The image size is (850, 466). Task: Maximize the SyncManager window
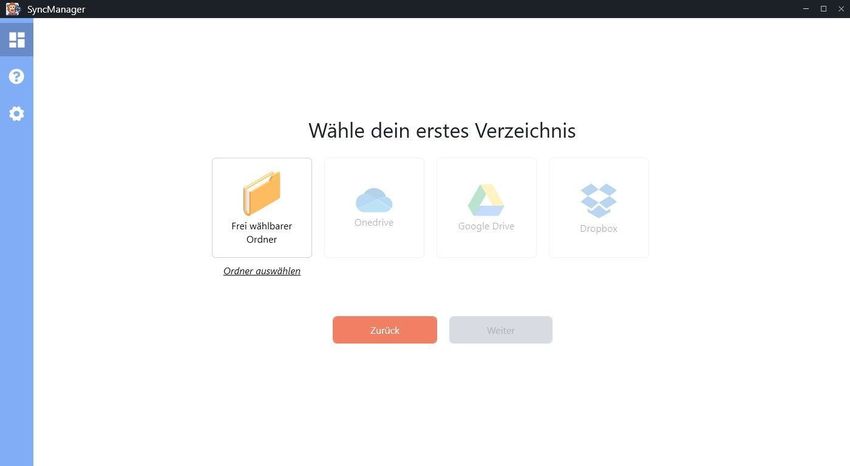click(x=823, y=9)
